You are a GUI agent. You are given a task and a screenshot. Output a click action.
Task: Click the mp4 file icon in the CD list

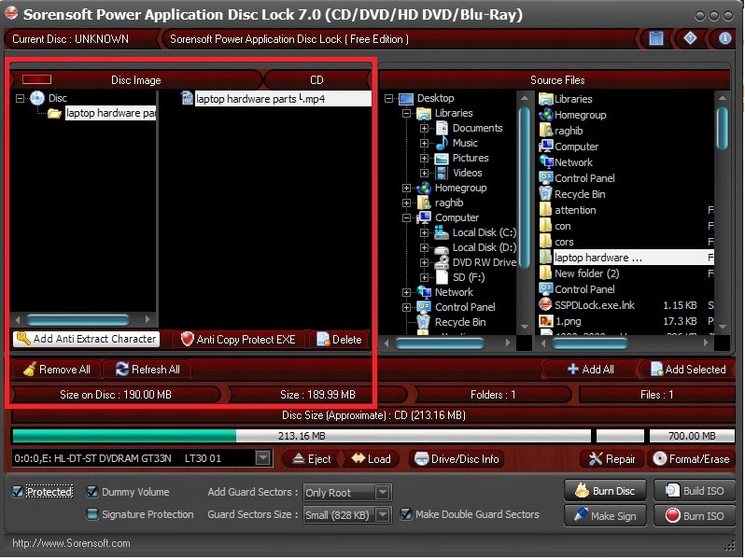tap(187, 98)
